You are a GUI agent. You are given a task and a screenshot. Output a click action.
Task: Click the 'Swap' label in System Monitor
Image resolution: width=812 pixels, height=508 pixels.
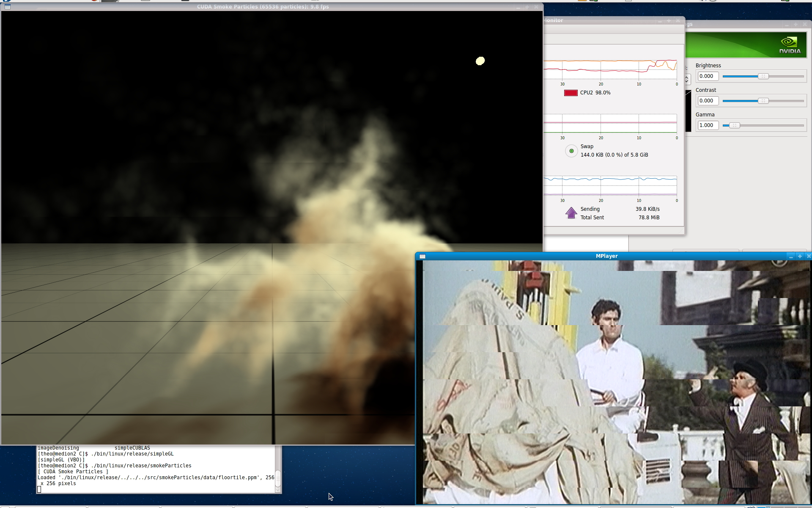587,146
